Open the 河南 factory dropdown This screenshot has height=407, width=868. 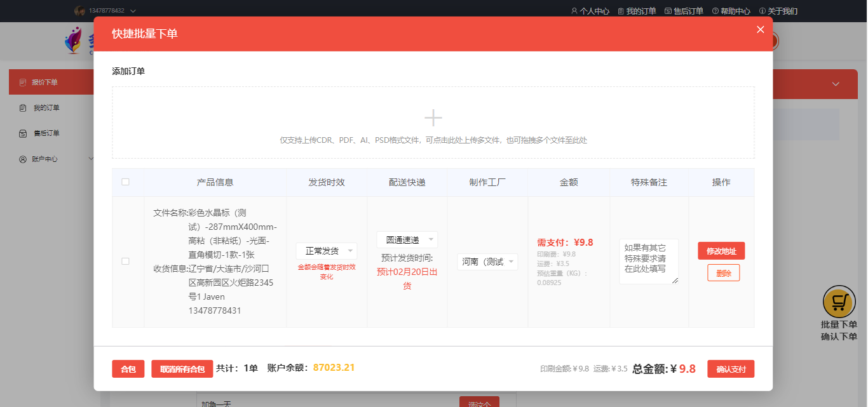487,262
